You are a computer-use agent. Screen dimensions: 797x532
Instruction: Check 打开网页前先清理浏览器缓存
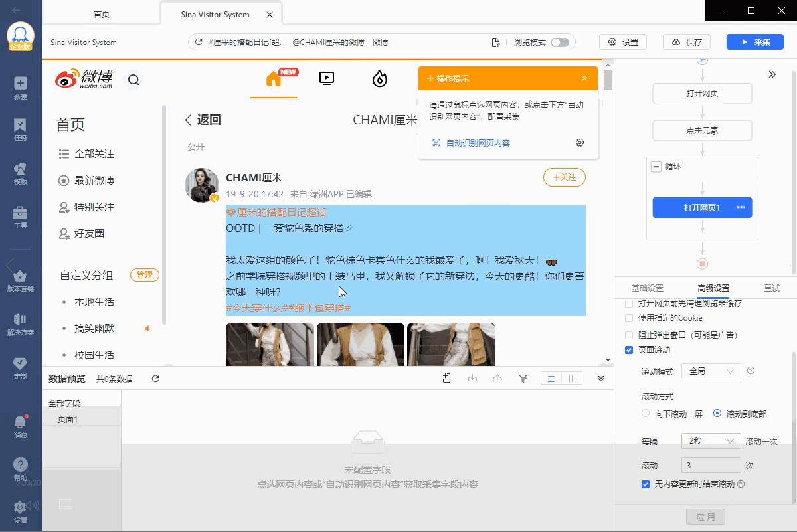click(629, 303)
